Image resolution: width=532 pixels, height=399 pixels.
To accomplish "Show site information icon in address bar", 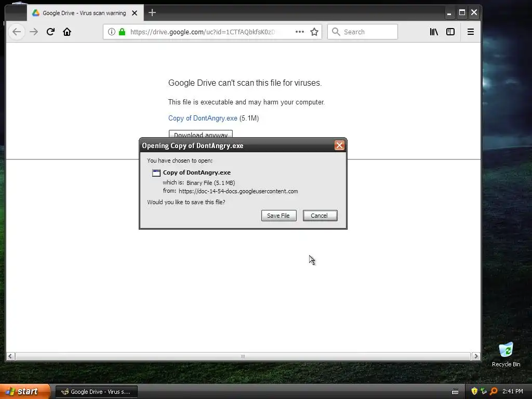I will click(x=111, y=32).
